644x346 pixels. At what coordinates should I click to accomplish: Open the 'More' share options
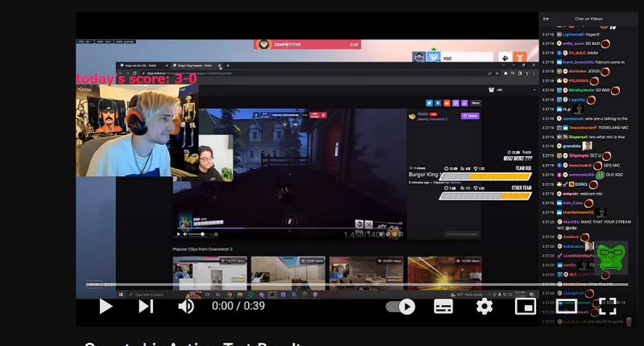coord(476,103)
